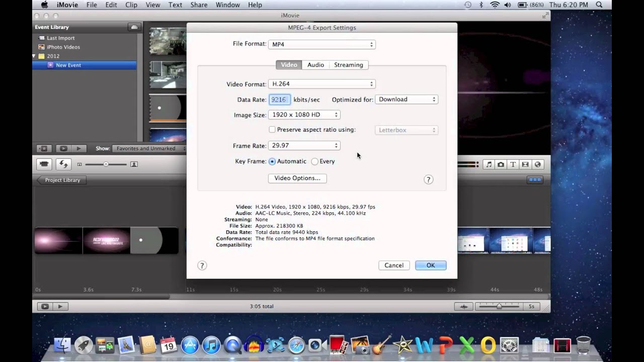Open the Image Size 1920 x 1080 HD dropdown
The width and height of the screenshot is (644, 362).
304,115
